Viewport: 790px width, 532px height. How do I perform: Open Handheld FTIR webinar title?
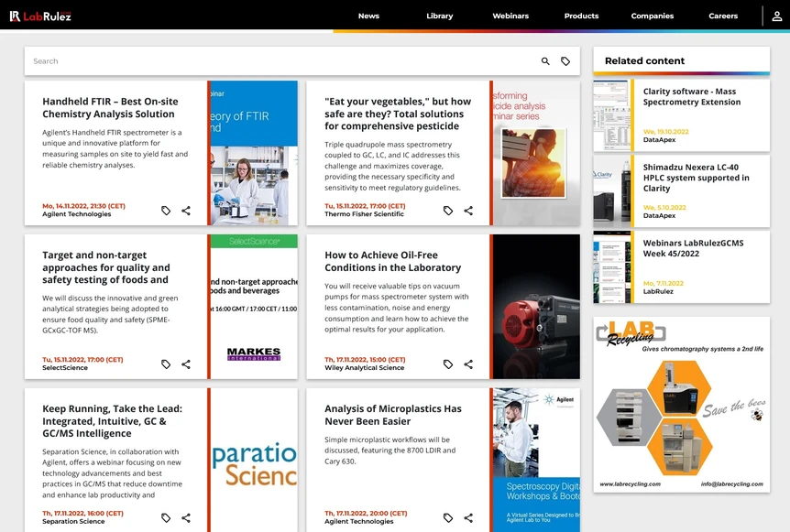pos(110,108)
